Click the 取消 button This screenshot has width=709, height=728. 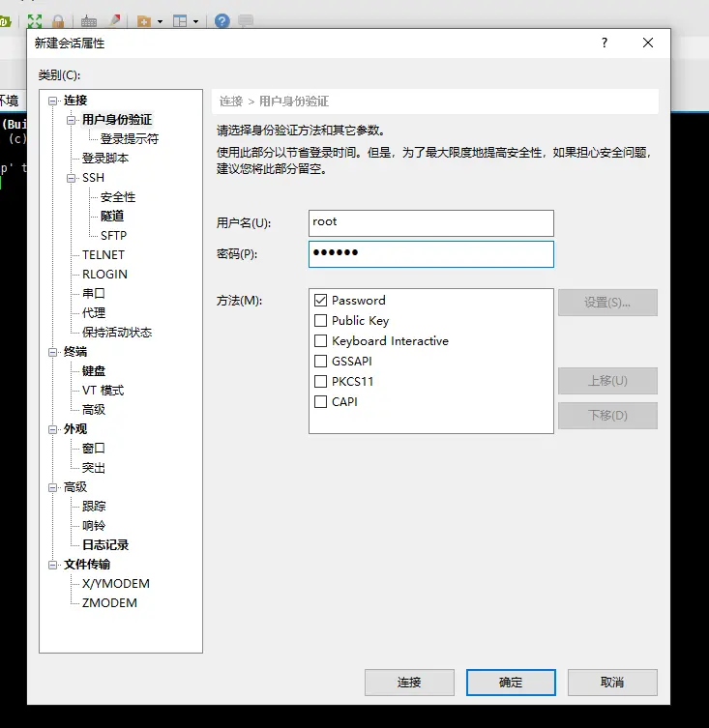[612, 683]
